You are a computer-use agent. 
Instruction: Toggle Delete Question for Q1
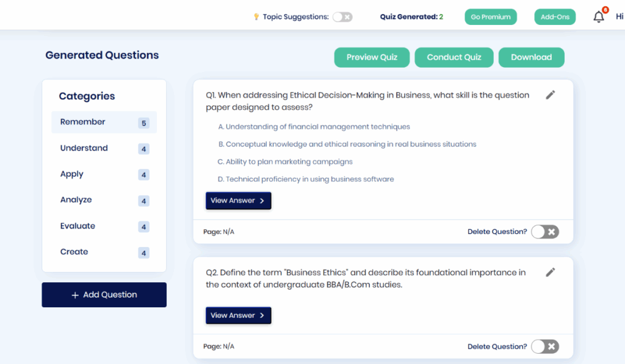point(544,232)
